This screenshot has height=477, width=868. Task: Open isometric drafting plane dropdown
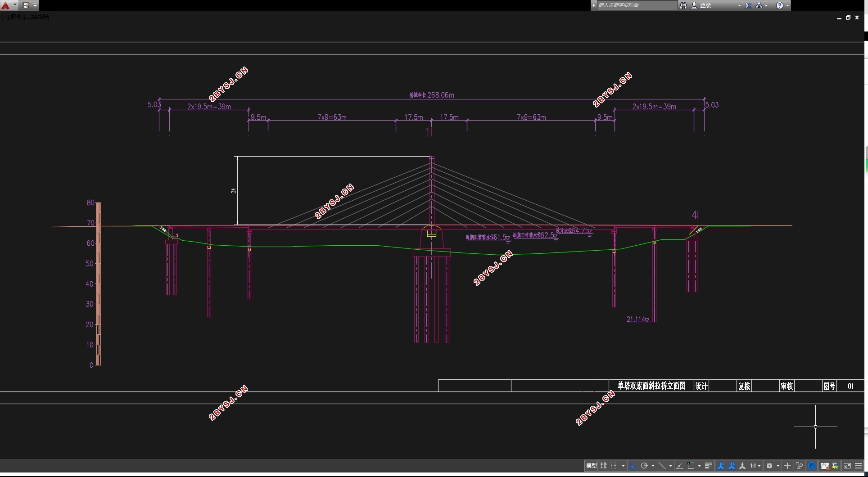(x=670, y=466)
